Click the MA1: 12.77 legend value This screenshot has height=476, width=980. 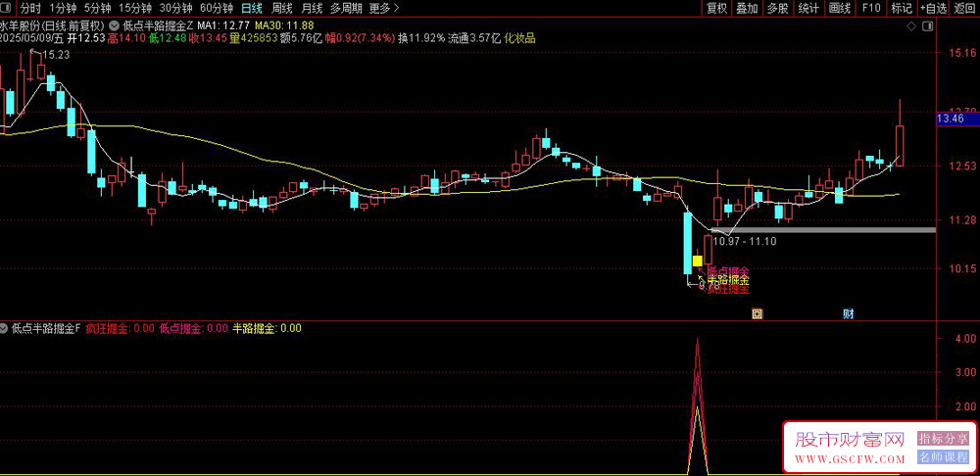(223, 26)
